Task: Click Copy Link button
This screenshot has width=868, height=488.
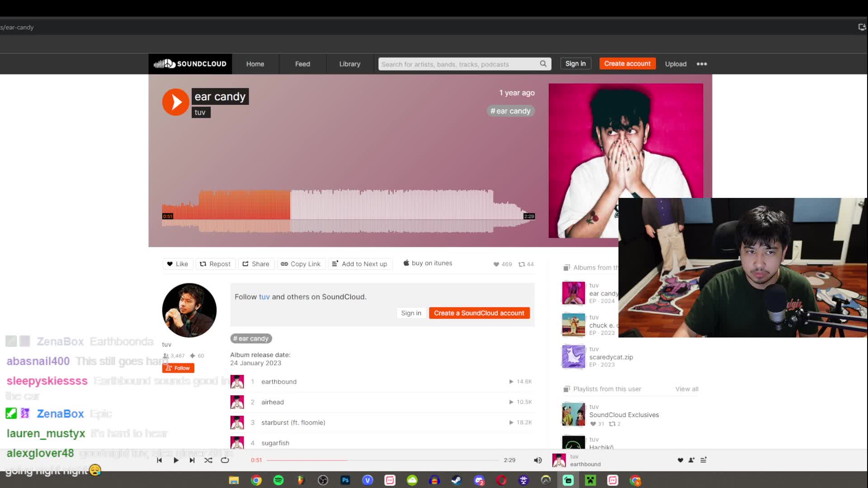Action: (301, 264)
